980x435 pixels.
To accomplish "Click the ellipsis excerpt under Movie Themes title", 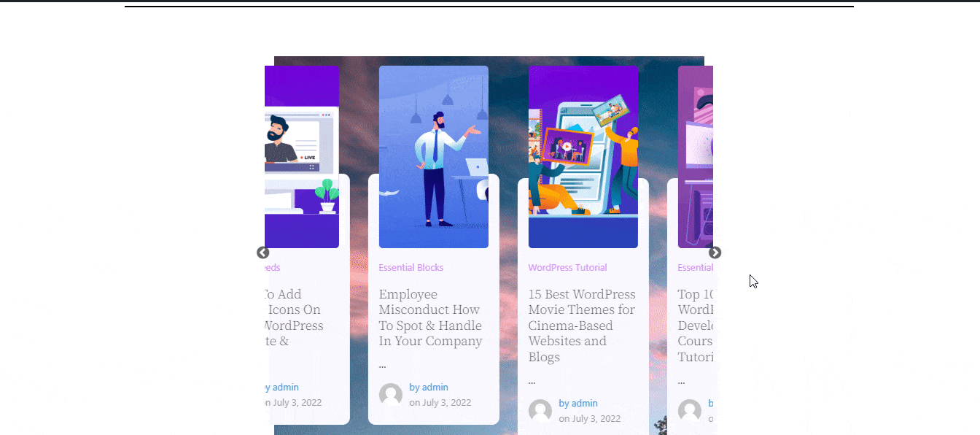I will (x=532, y=381).
